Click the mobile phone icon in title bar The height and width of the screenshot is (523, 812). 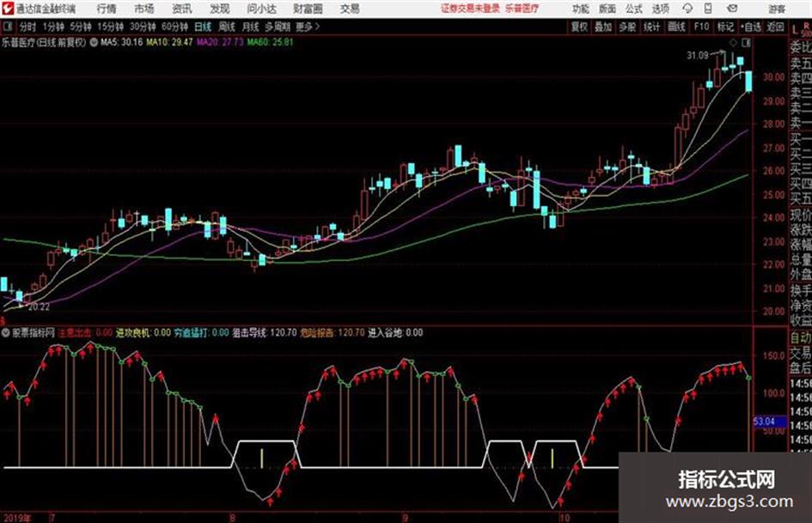pyautogui.click(x=708, y=9)
